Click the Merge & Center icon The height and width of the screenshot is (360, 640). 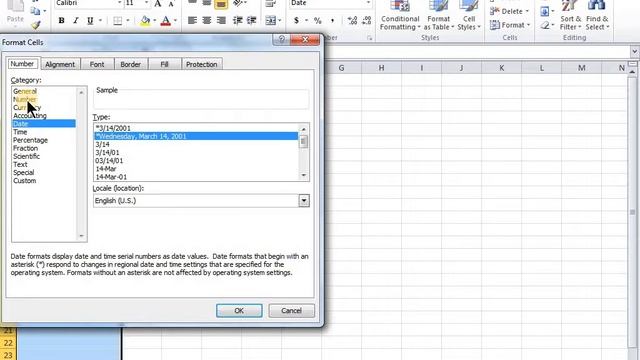(271, 20)
